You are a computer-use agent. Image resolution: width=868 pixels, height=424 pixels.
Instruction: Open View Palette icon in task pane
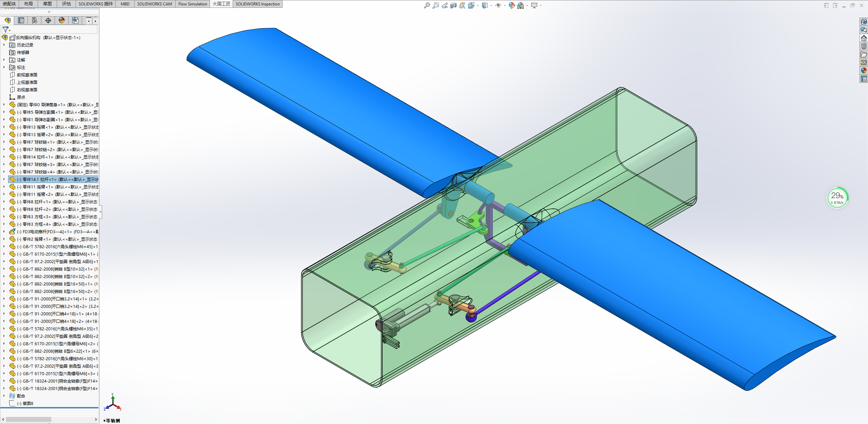[864, 63]
